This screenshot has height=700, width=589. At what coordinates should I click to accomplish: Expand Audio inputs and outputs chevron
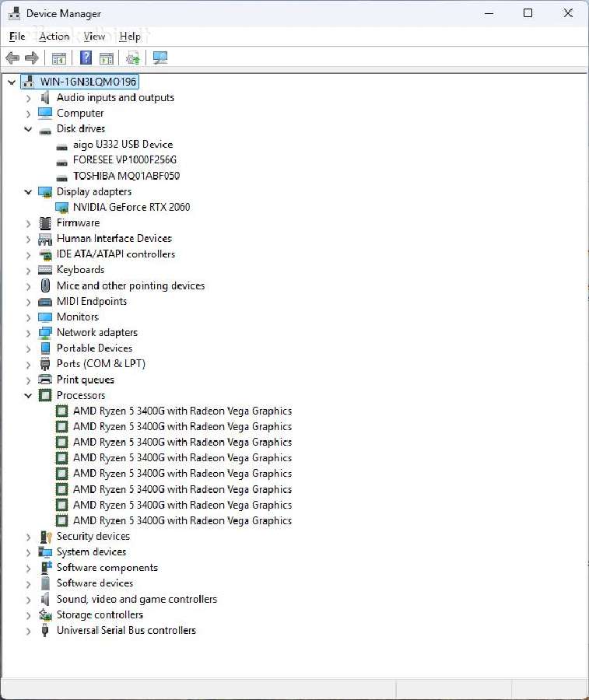coord(28,98)
